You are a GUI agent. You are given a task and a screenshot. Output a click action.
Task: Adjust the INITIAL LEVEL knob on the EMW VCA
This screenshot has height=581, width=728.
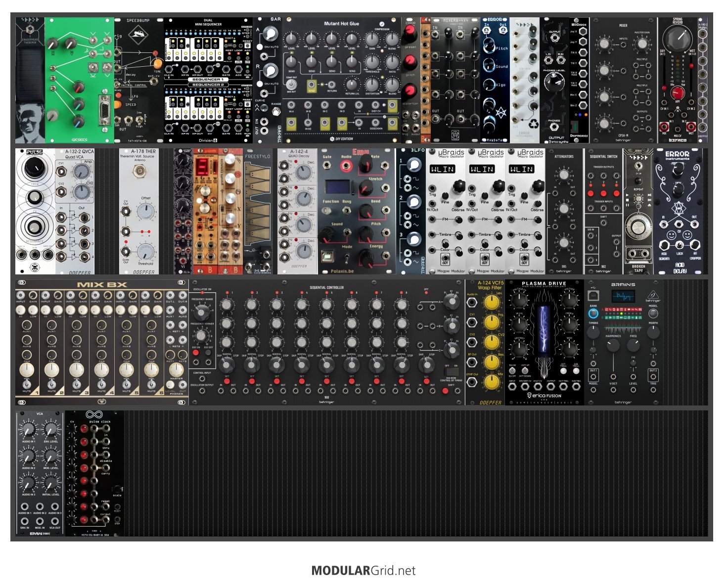pyautogui.click(x=51, y=482)
